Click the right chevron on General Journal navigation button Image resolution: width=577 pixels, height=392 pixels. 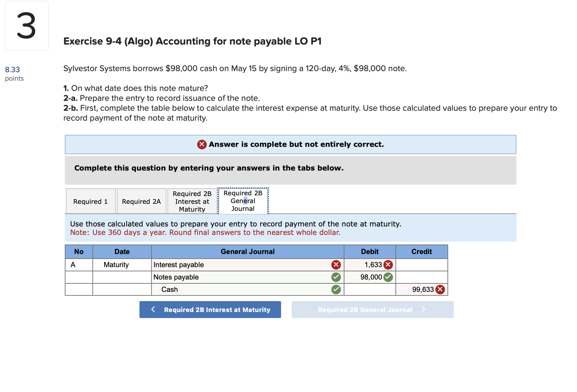pos(423,309)
